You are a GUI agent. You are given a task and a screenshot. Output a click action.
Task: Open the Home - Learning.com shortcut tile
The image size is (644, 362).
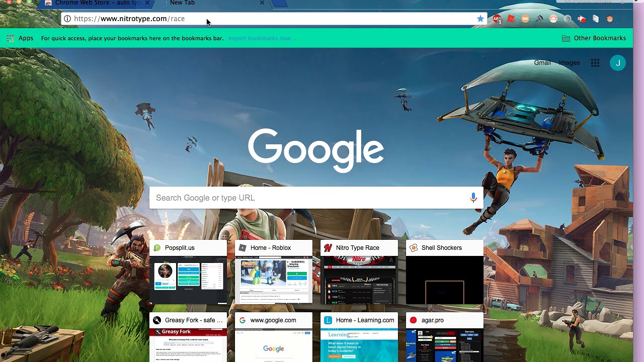pyautogui.click(x=359, y=337)
